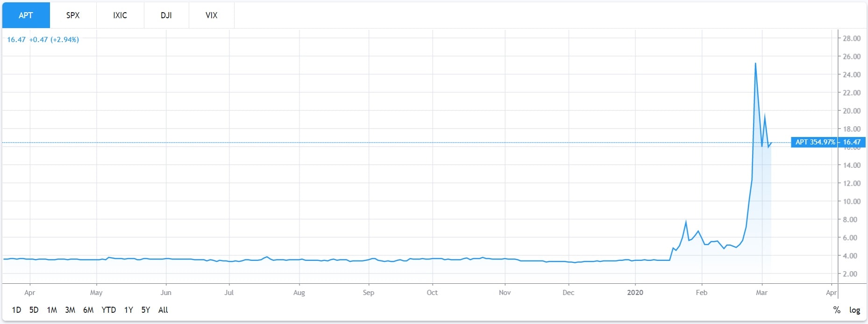Image resolution: width=868 pixels, height=324 pixels.
Task: Show All historical data
Action: point(163,310)
